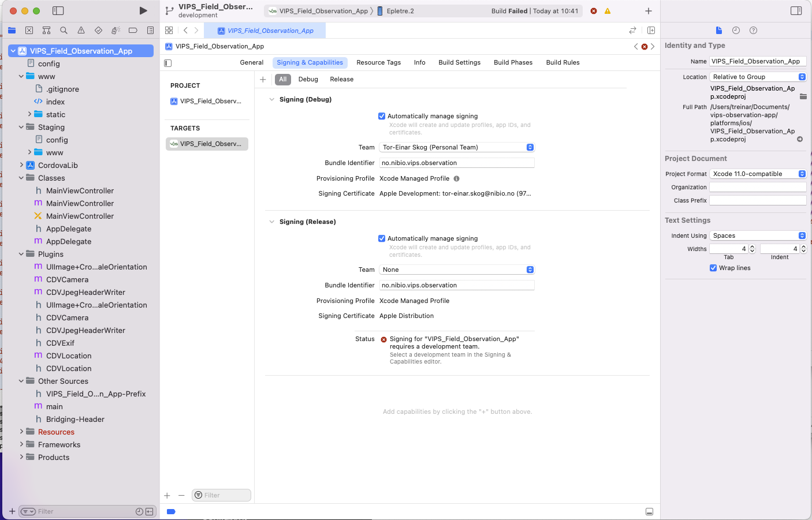Filter capabilities by Debug configuration
This screenshot has width=812, height=520.
pyautogui.click(x=308, y=79)
